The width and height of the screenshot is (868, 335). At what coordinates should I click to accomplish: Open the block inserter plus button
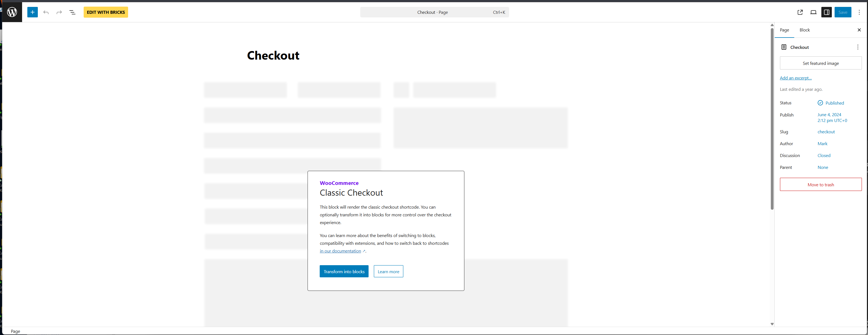32,12
